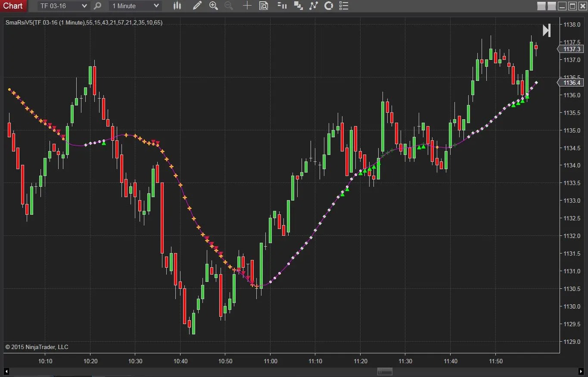Screen dimensions: 588x377
Task: Click the 1137.3 current price marker
Action: 572,49
